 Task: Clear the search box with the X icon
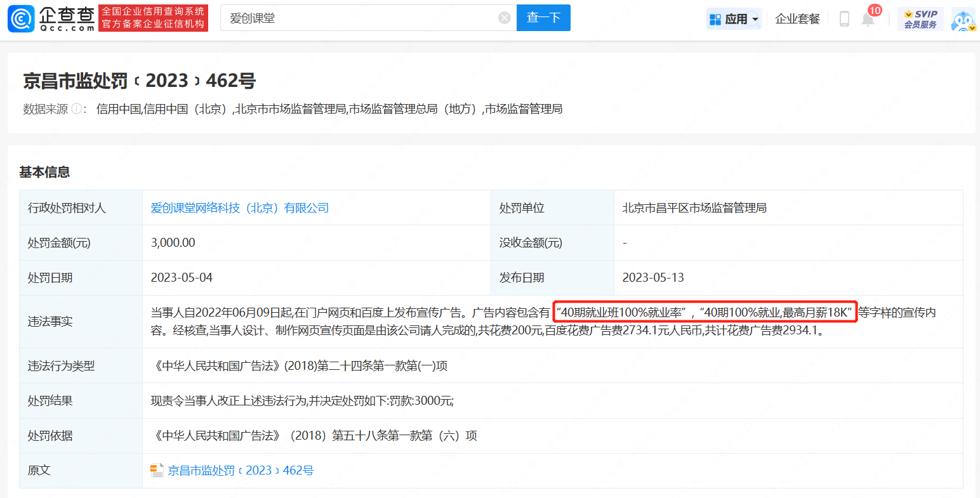505,18
